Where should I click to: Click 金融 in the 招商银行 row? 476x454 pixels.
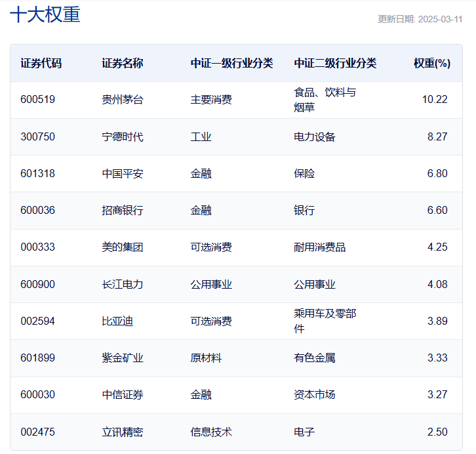click(x=201, y=210)
